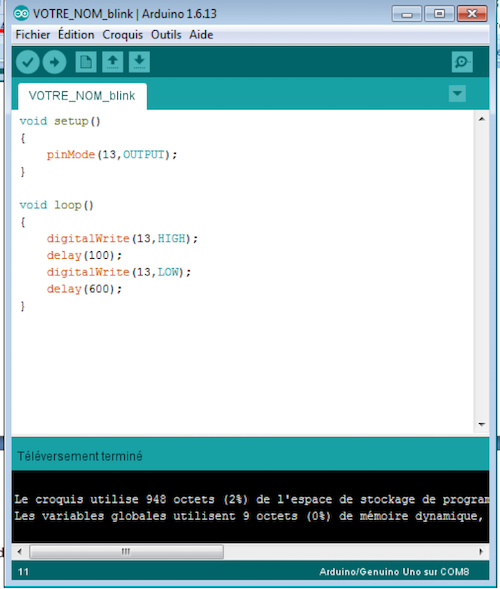Click console horizontal scrollbar right arrow
Viewport: 500px width, 589px height.
[481, 552]
